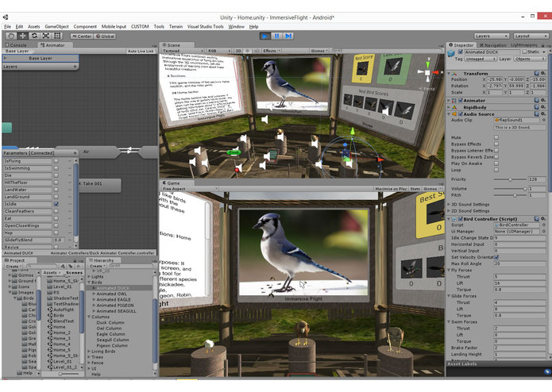The height and width of the screenshot is (392, 552).
Task: Select the Rect transform tool
Action: pyautogui.click(x=57, y=36)
